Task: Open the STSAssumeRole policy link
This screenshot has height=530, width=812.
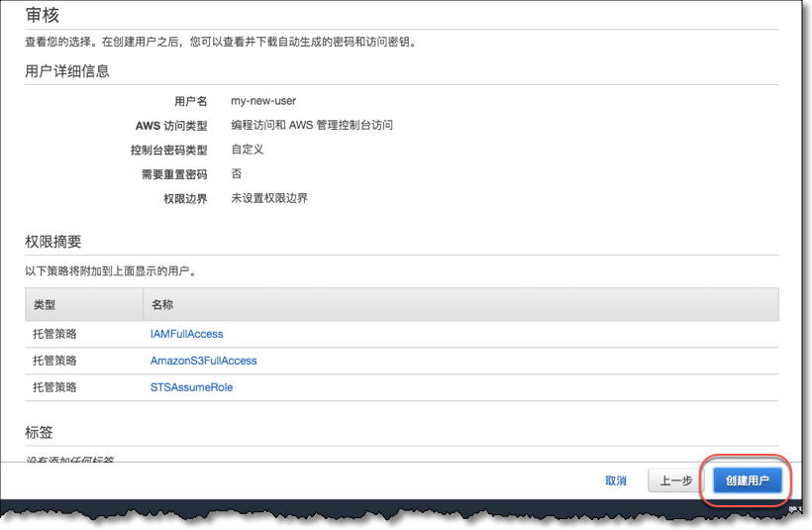Action: coord(191,387)
